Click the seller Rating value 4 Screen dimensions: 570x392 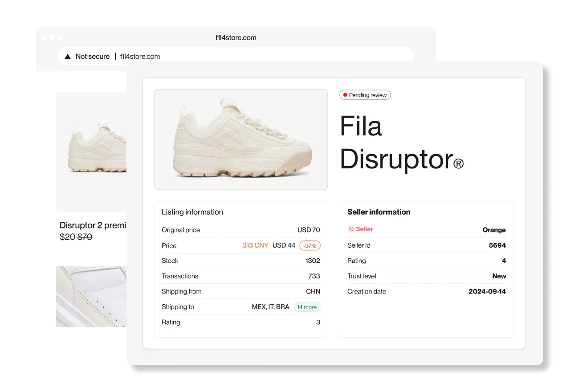pyautogui.click(x=504, y=261)
